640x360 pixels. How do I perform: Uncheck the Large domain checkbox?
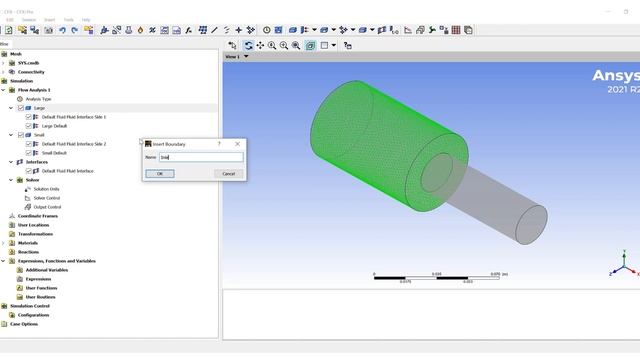(x=20, y=108)
